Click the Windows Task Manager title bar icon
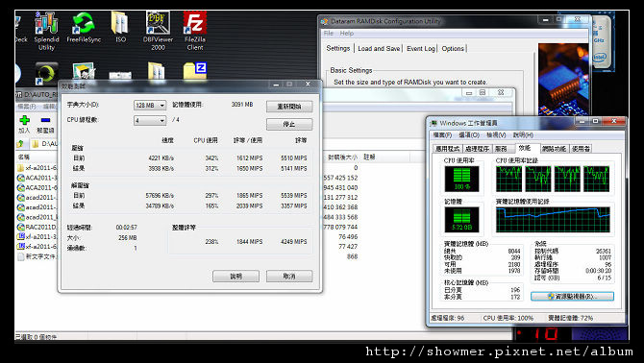This screenshot has height=363, width=644. [x=433, y=123]
